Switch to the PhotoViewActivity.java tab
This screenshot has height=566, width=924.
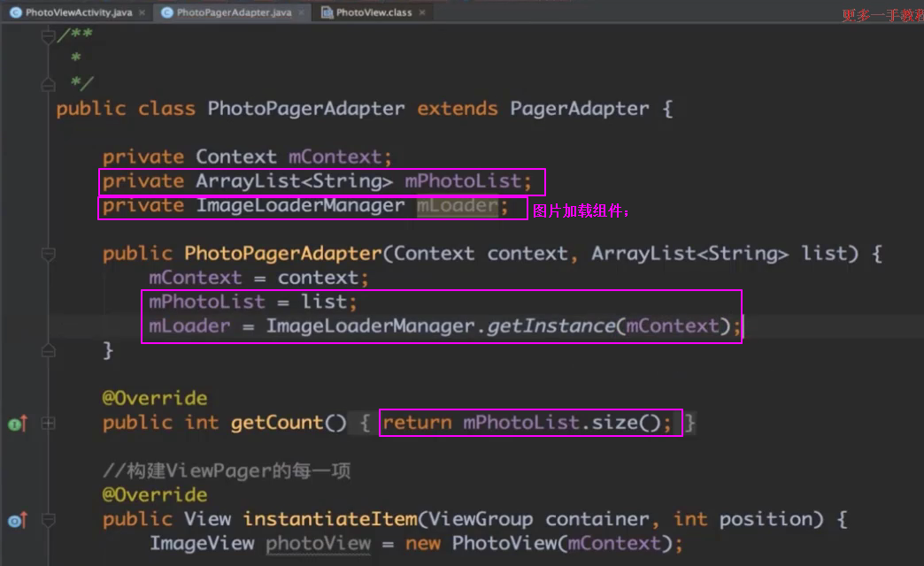[78, 12]
